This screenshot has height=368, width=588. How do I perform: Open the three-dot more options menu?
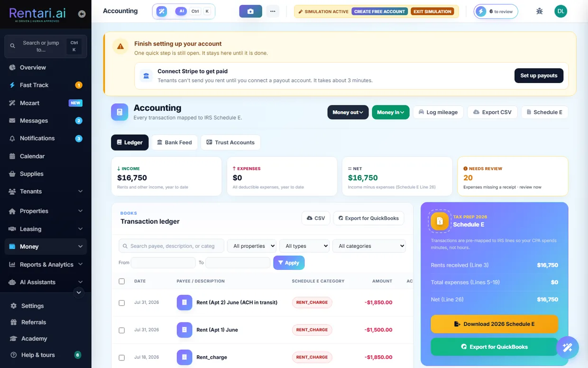[273, 11]
